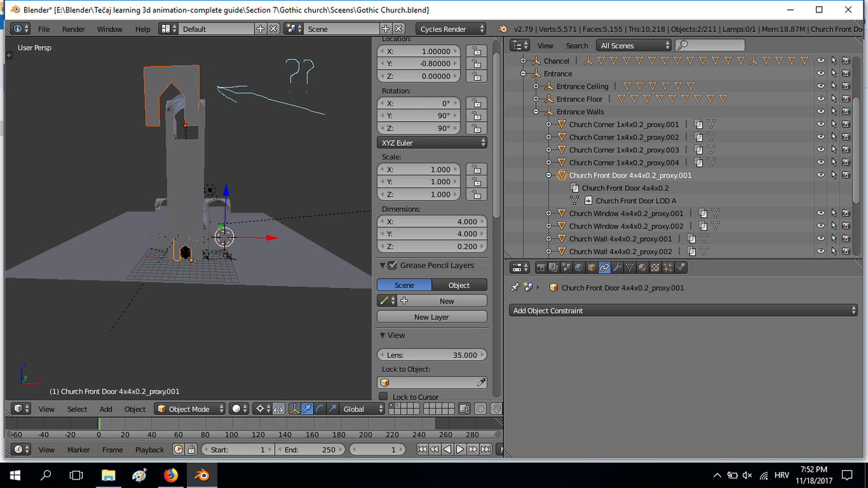Open the Material properties tab
The image size is (868, 488).
(x=642, y=268)
